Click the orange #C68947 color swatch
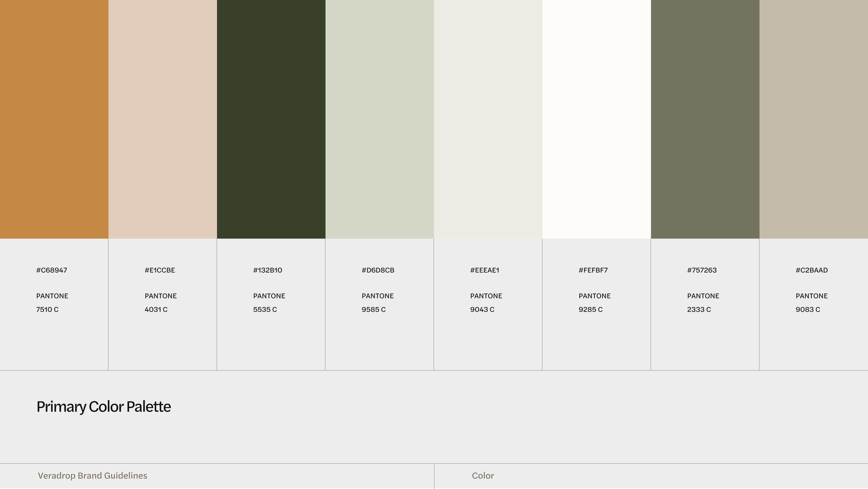This screenshot has height=489, width=868. click(54, 119)
